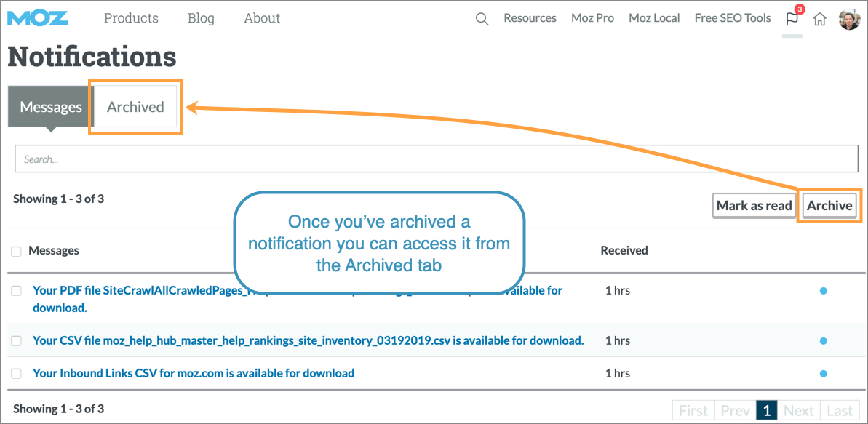
Task: Click the Archive button
Action: (x=829, y=205)
